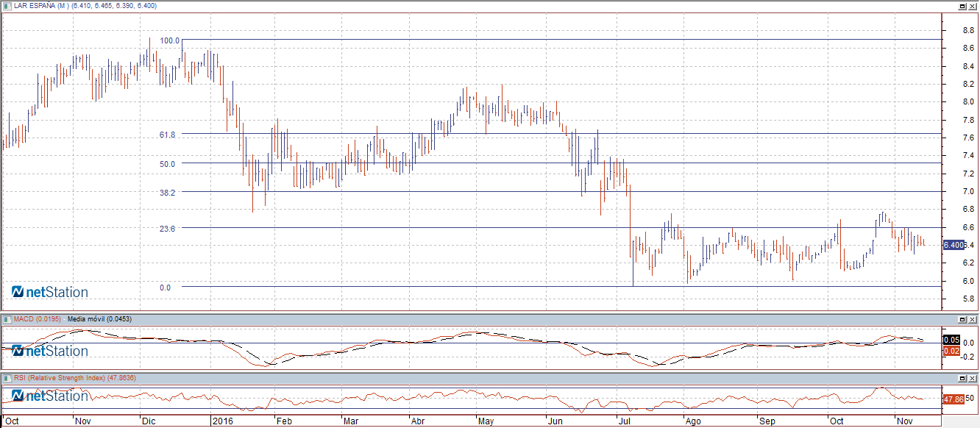Close the MACD indicator panel
980x428 pixels.
973,319
